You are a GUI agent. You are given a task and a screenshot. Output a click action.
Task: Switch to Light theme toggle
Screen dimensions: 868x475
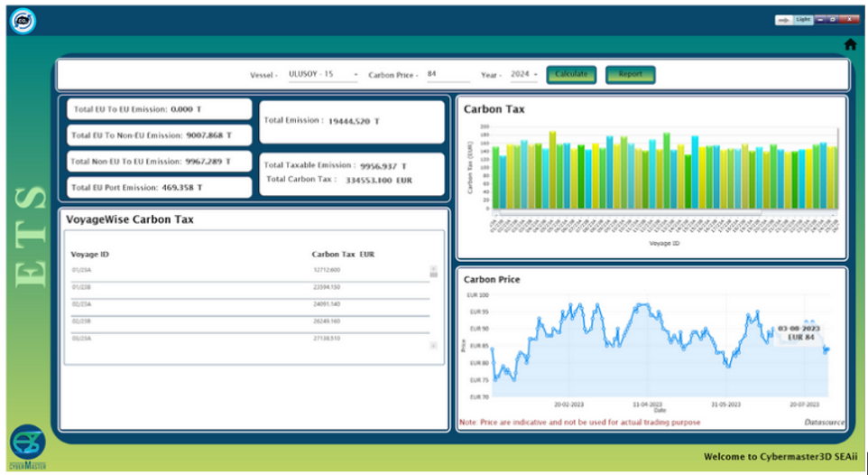tap(803, 20)
